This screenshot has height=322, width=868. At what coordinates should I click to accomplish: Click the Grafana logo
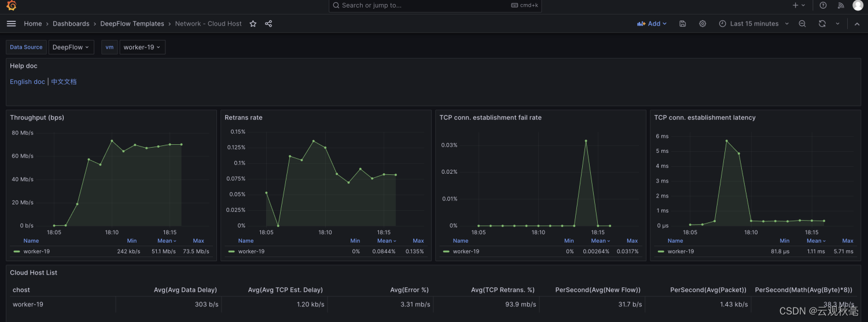coord(11,6)
